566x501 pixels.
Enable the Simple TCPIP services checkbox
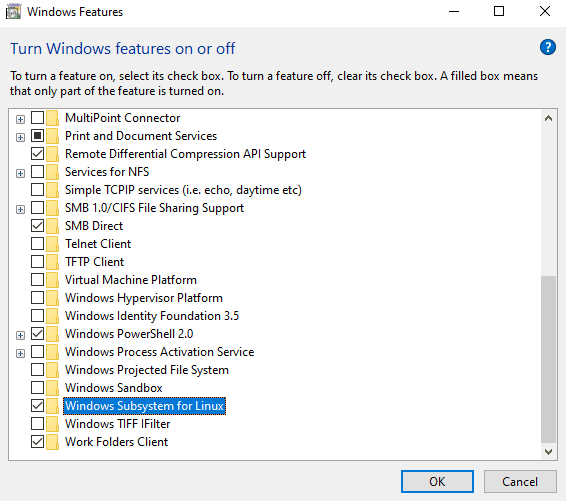click(x=38, y=190)
